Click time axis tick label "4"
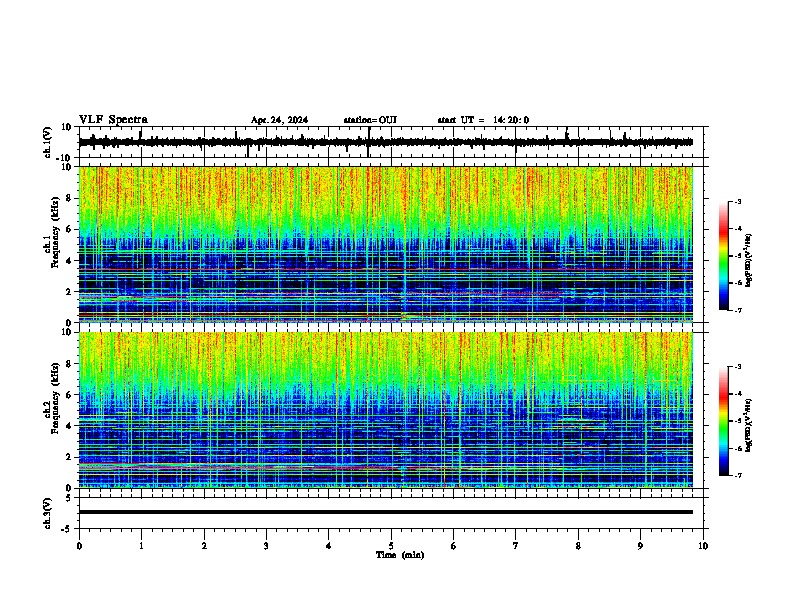The image size is (792, 612). pyautogui.click(x=329, y=545)
